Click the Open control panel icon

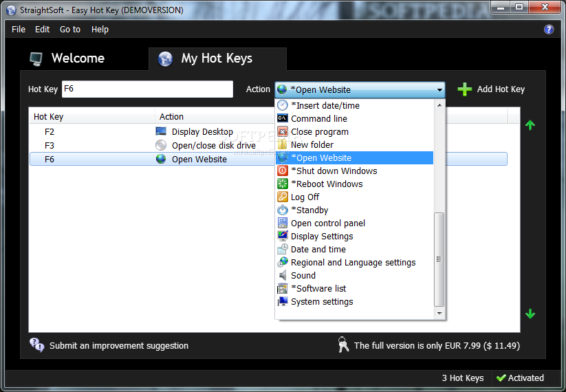[282, 223]
